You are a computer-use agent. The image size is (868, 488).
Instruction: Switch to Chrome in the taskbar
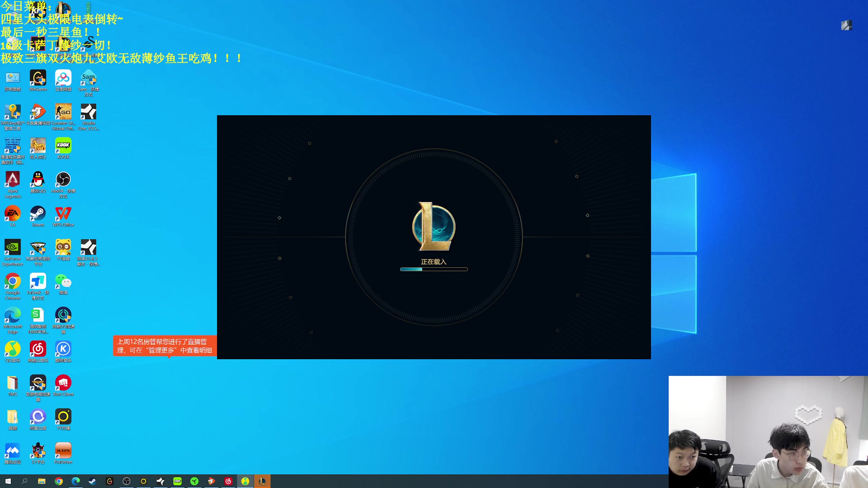[x=59, y=481]
